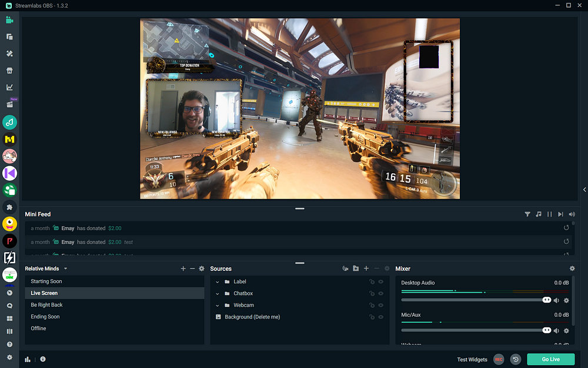The image size is (588, 368).
Task: Open the Layout Editor columns icon
Action: pyautogui.click(x=9, y=331)
